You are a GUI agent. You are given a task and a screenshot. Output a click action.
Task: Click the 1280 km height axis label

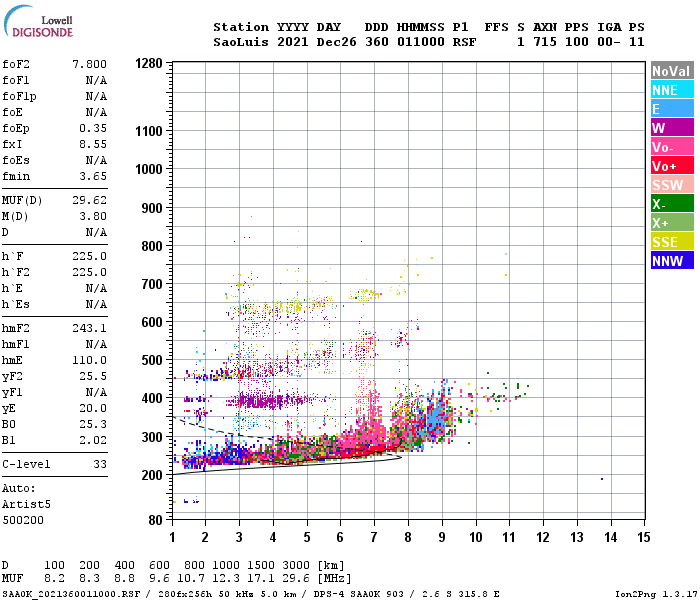pyautogui.click(x=149, y=63)
